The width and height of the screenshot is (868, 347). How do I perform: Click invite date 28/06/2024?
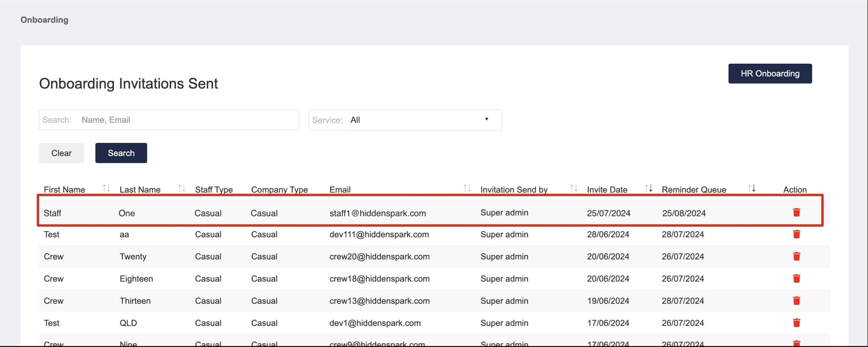tap(608, 234)
